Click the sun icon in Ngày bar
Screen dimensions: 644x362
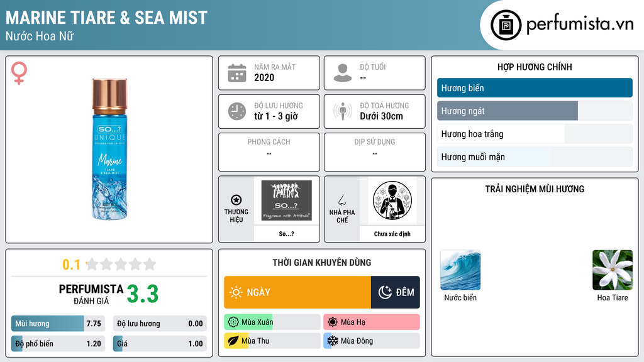[236, 292]
